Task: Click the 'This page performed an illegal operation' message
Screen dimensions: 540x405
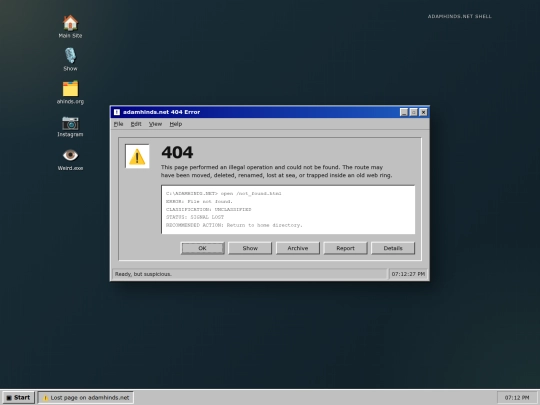Action: [x=276, y=171]
